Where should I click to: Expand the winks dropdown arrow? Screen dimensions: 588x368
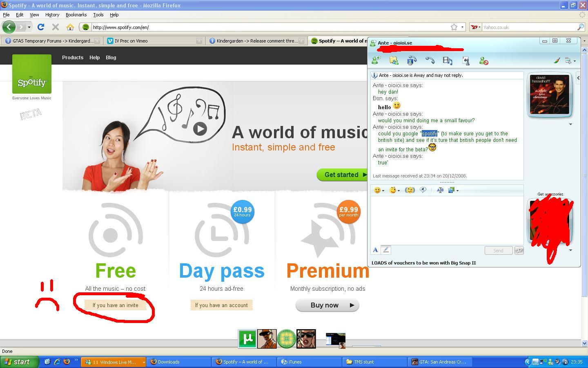pos(399,191)
